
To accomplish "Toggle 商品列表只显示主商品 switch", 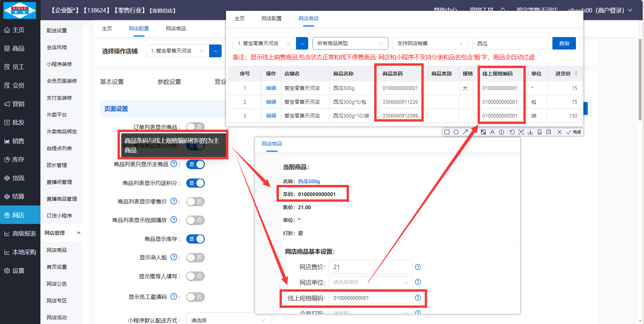I will pyautogui.click(x=195, y=164).
